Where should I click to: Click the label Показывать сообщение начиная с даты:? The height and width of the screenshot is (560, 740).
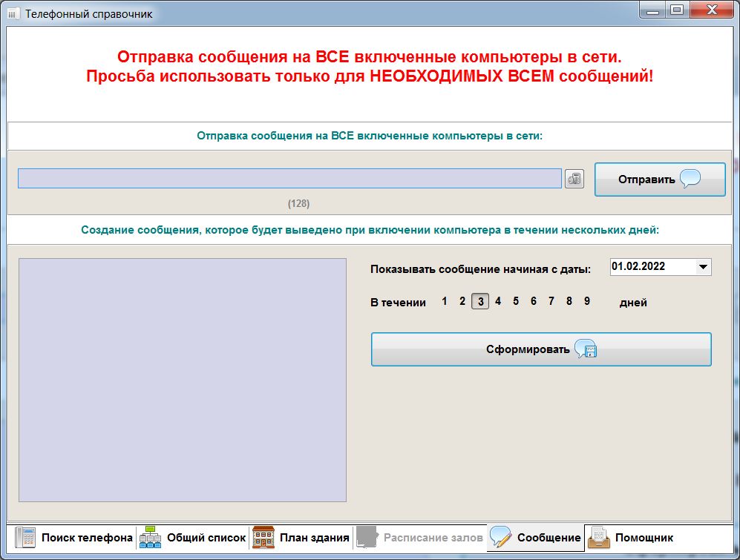tap(480, 269)
